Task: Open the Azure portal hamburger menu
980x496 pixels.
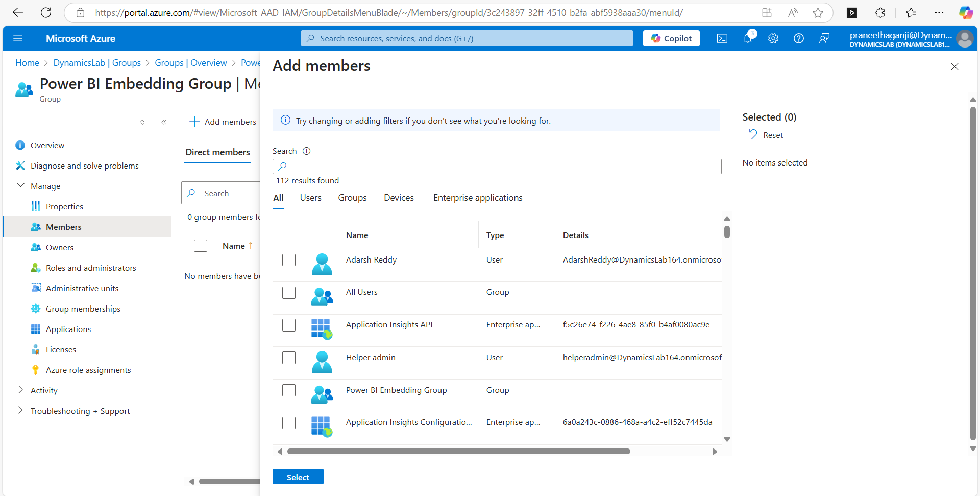Action: [18, 38]
